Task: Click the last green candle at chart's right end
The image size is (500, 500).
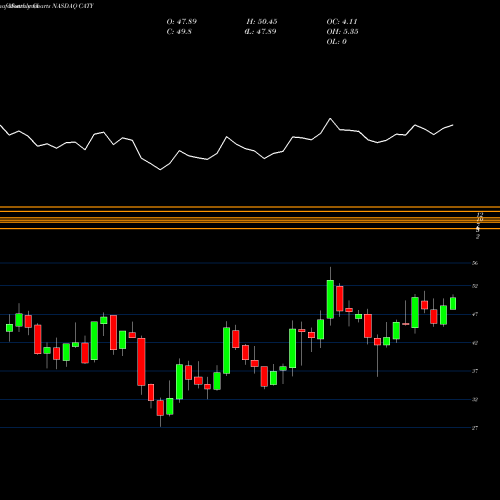Action: [453, 304]
